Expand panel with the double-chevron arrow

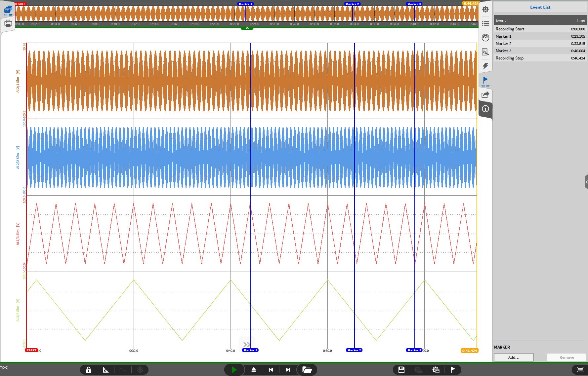(247, 344)
